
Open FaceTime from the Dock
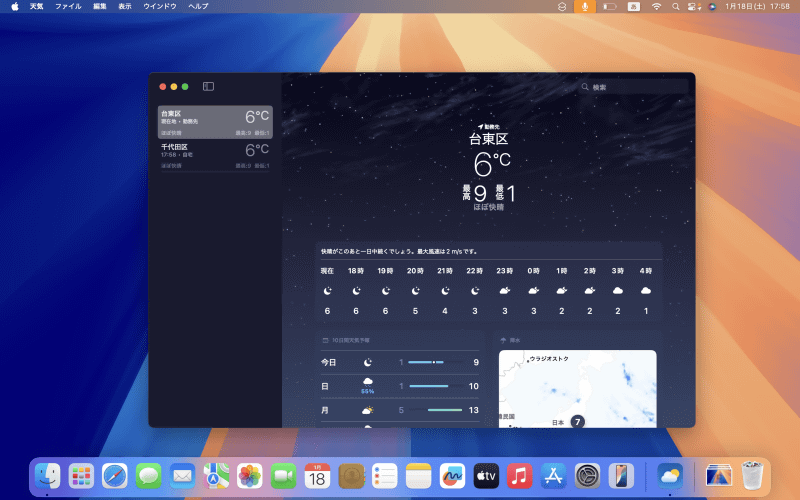click(x=283, y=477)
